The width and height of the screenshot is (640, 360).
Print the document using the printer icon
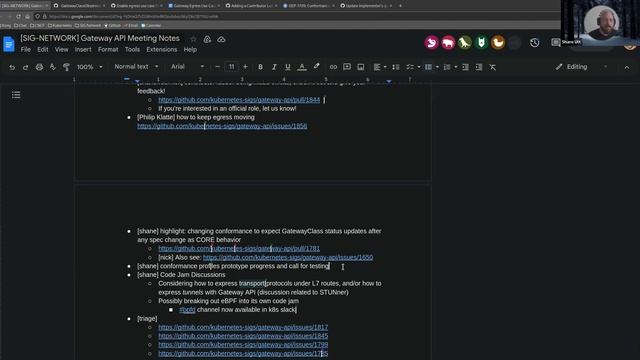tap(39, 67)
